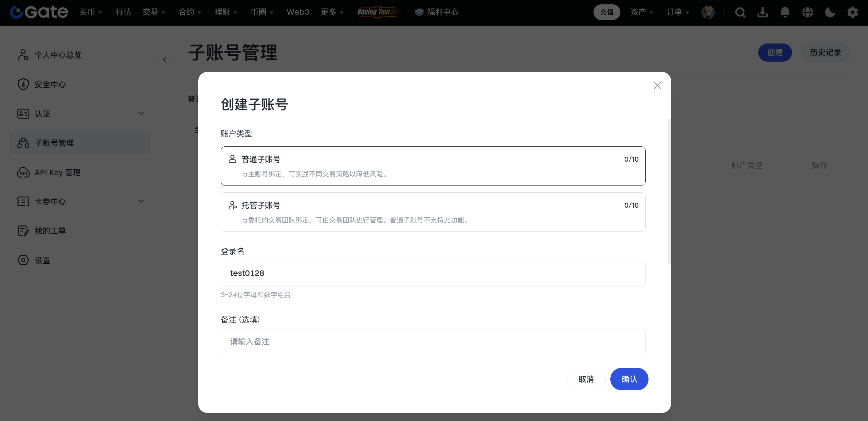Screen dimensions: 868x421
Task: Open the notifications bell
Action: tap(785, 13)
